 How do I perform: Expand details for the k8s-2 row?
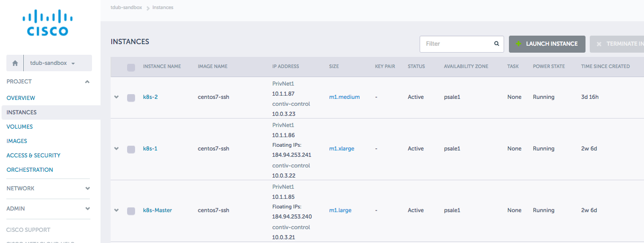coord(116,97)
